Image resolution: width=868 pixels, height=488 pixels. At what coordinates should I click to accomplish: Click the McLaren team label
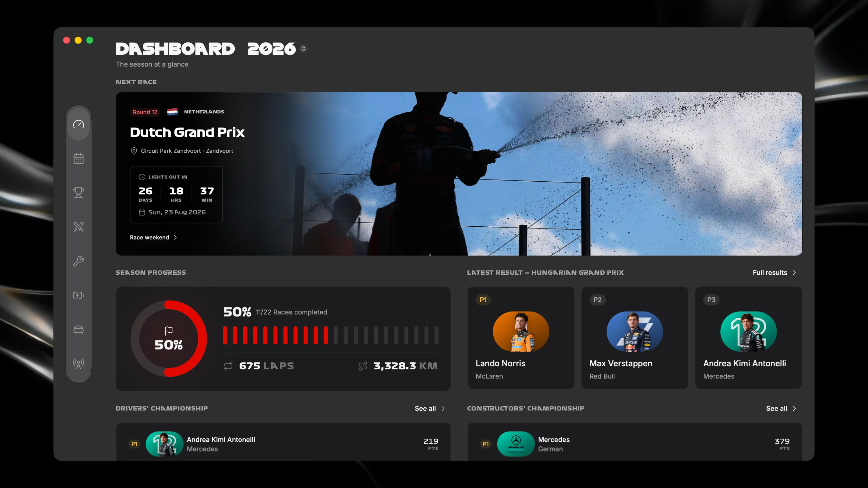(x=489, y=376)
